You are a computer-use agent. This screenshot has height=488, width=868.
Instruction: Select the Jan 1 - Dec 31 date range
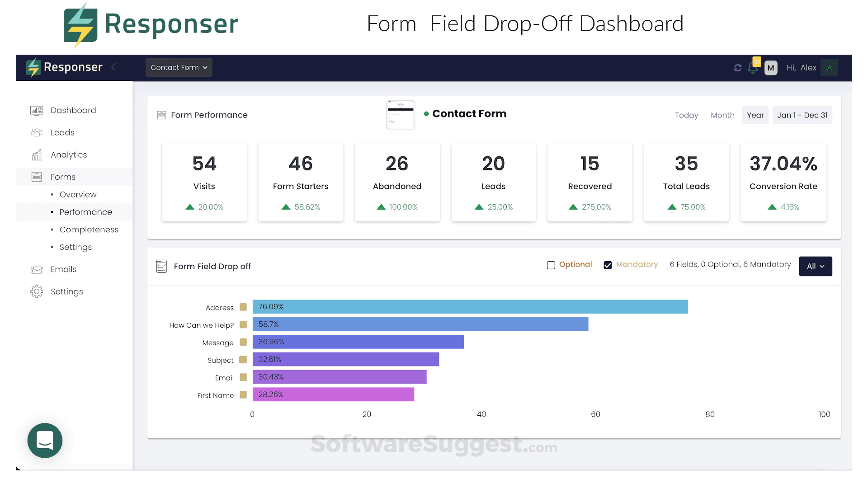pos(802,115)
